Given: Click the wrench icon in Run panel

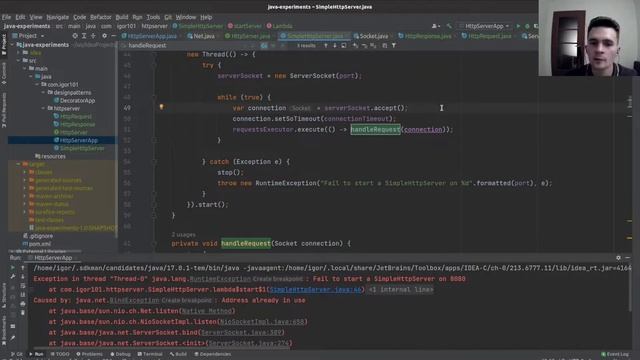Looking at the screenshot, I should pyautogui.click(x=13, y=277).
